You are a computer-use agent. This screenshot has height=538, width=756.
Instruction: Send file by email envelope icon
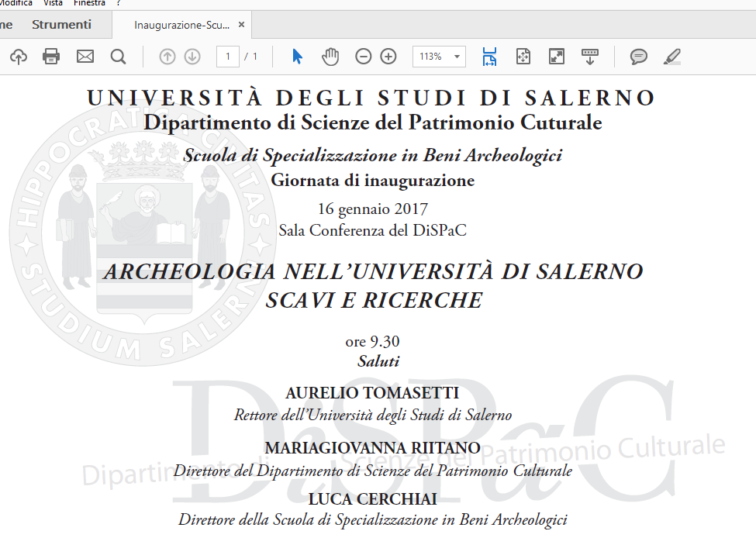[85, 57]
